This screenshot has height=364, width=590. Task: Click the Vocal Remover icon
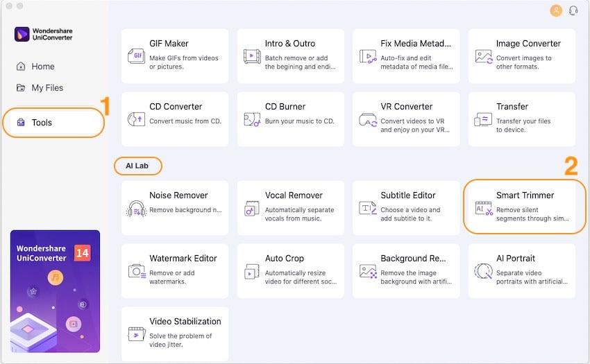[x=252, y=208]
